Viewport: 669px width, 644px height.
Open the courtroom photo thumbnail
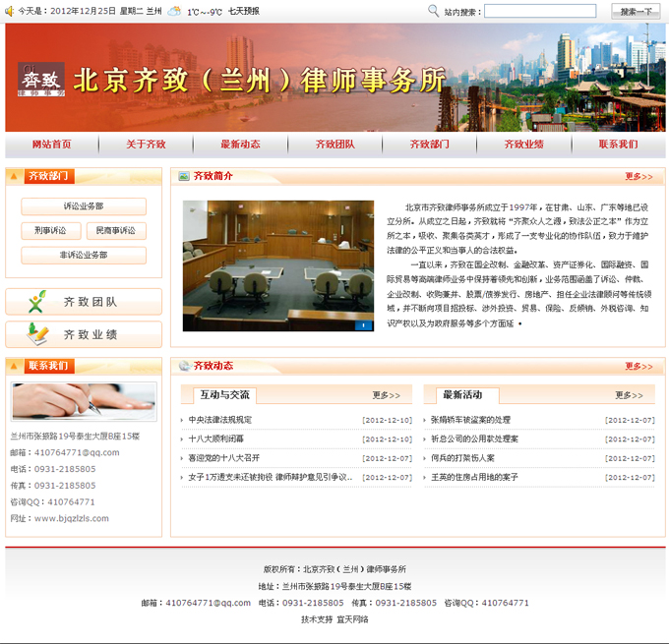click(278, 265)
